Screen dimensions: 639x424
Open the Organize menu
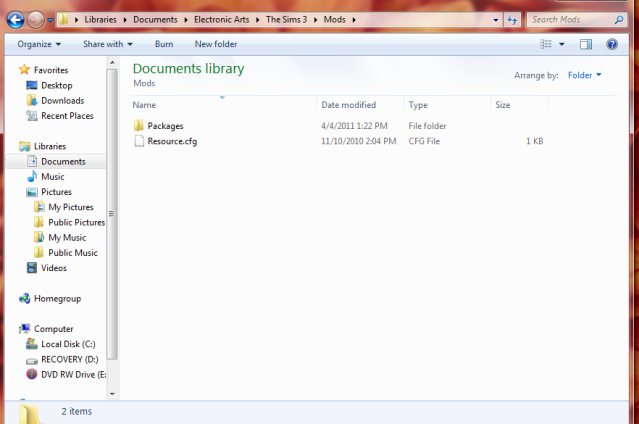point(39,44)
